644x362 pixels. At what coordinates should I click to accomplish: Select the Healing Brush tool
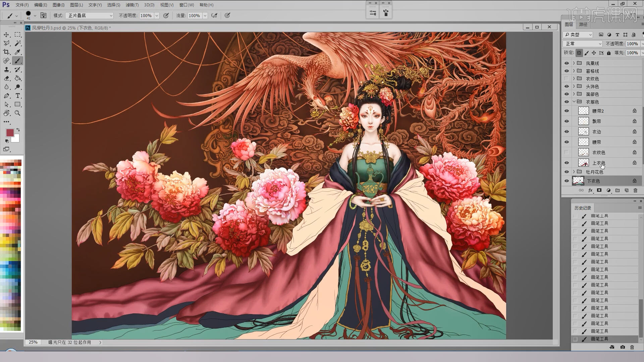pyautogui.click(x=6, y=61)
